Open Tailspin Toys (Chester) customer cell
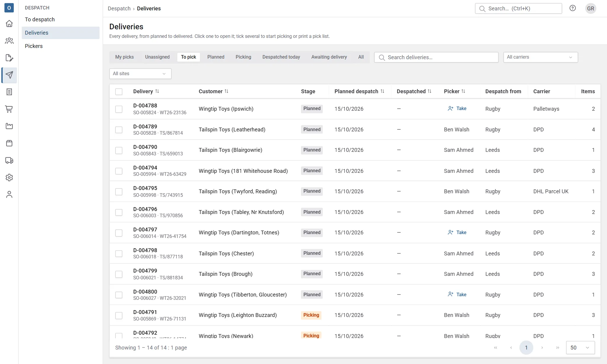The width and height of the screenshot is (607, 364). coord(226,254)
